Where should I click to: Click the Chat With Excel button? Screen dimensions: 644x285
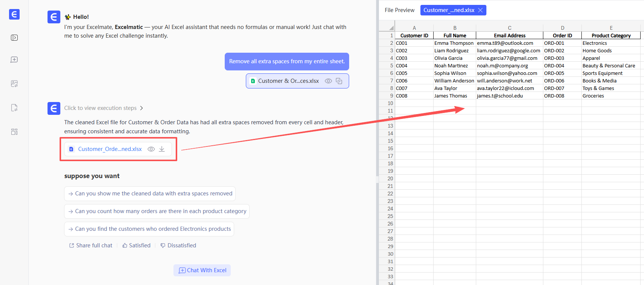(x=202, y=270)
